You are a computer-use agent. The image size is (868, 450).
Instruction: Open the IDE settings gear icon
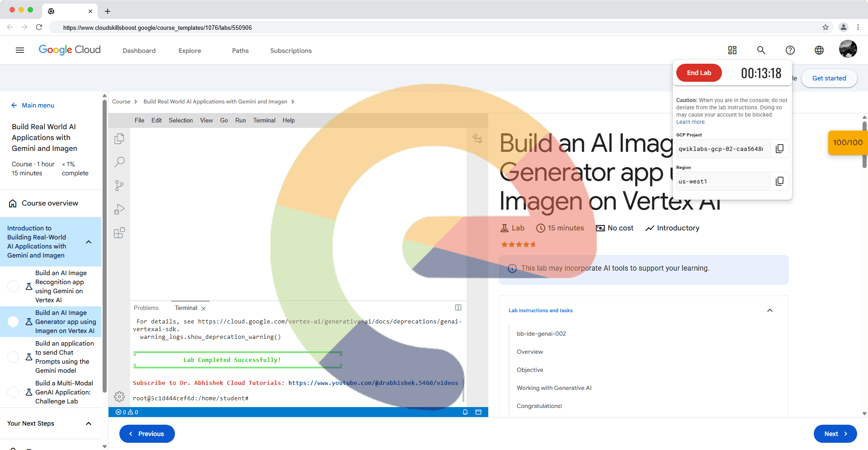click(x=119, y=397)
